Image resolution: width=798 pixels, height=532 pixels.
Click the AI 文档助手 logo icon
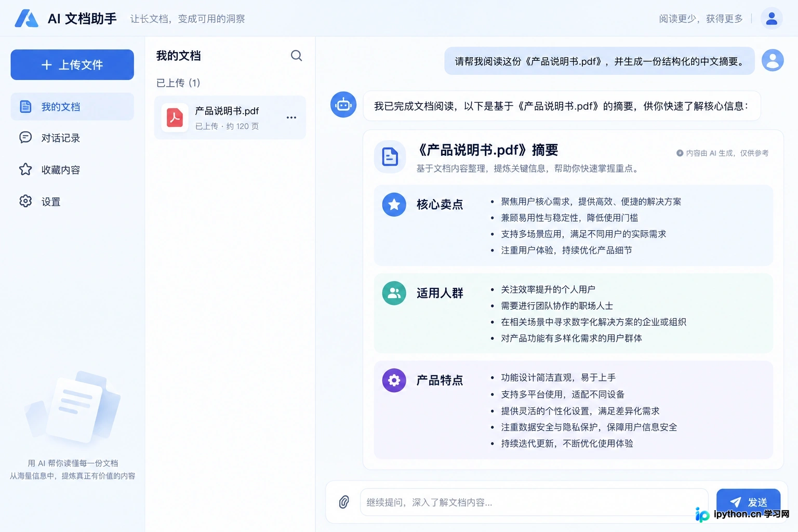coord(26,18)
